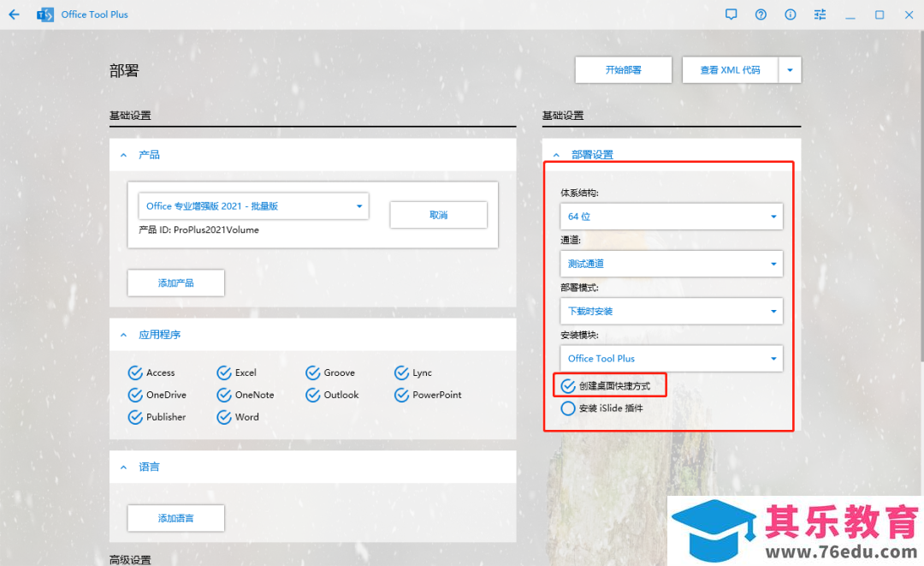Open the 部署模式 下载时安装 dropdown

pyautogui.click(x=672, y=311)
